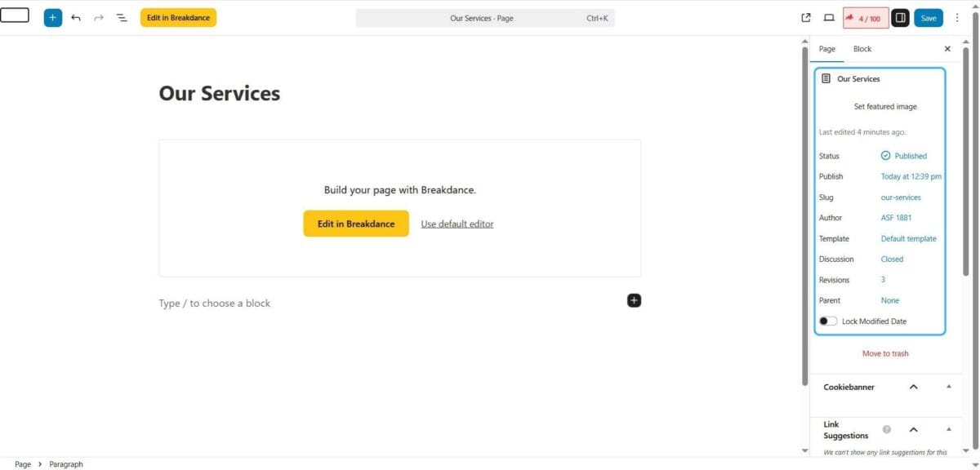Open Use default editor link
The width and height of the screenshot is (980, 470).
[457, 223]
